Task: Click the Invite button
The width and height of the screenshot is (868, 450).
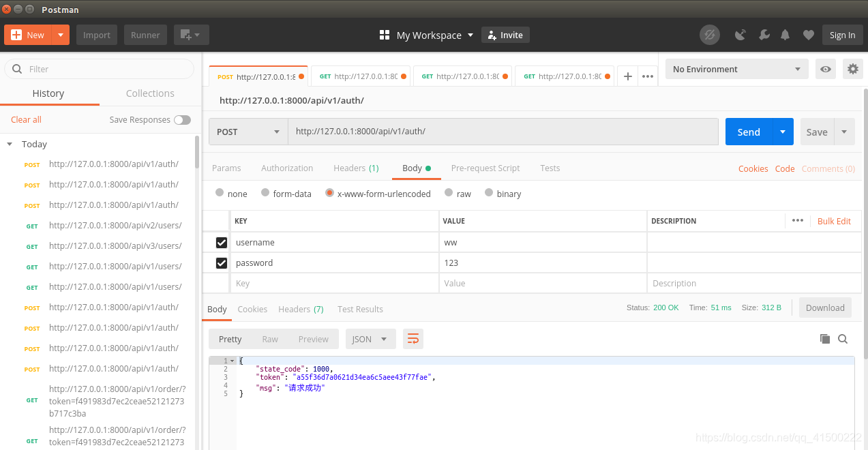Action: pyautogui.click(x=505, y=35)
